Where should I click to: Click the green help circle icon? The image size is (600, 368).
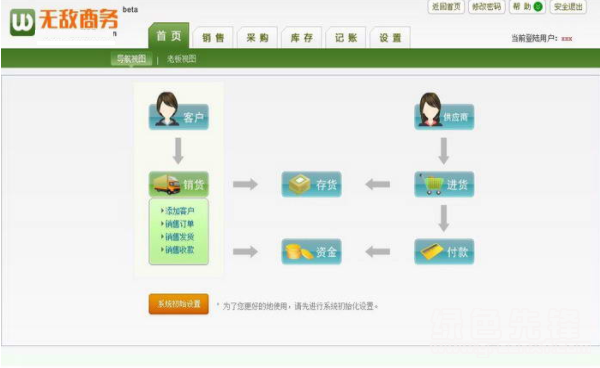pos(538,7)
